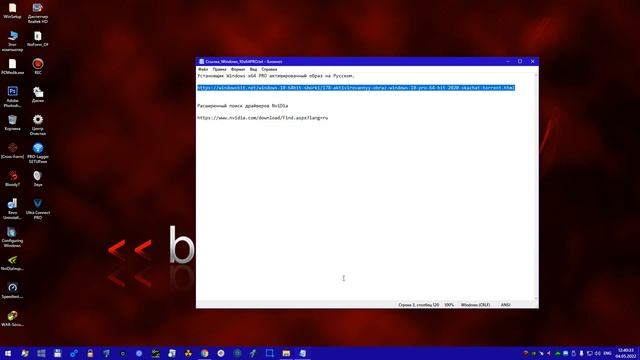
Task: Select the WAR-Secu desktop icon
Action: [12, 318]
